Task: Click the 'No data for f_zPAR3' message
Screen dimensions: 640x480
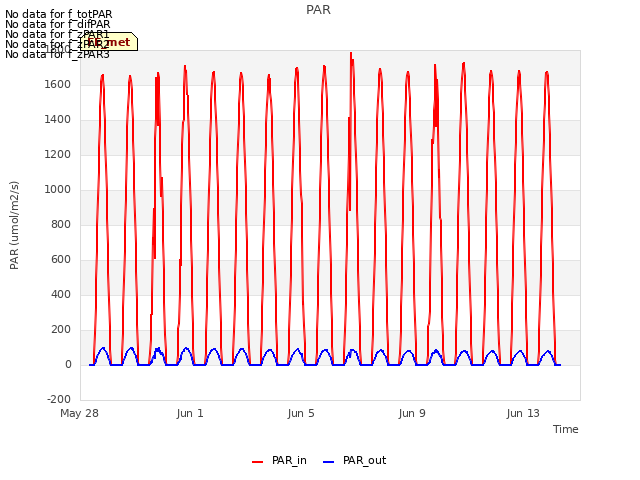Action: coord(57,54)
